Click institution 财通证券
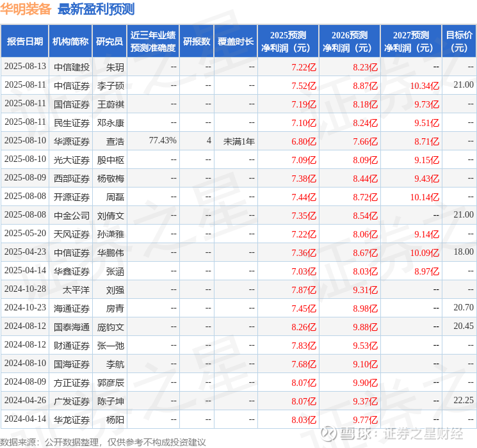477x448 pixels. (72, 345)
